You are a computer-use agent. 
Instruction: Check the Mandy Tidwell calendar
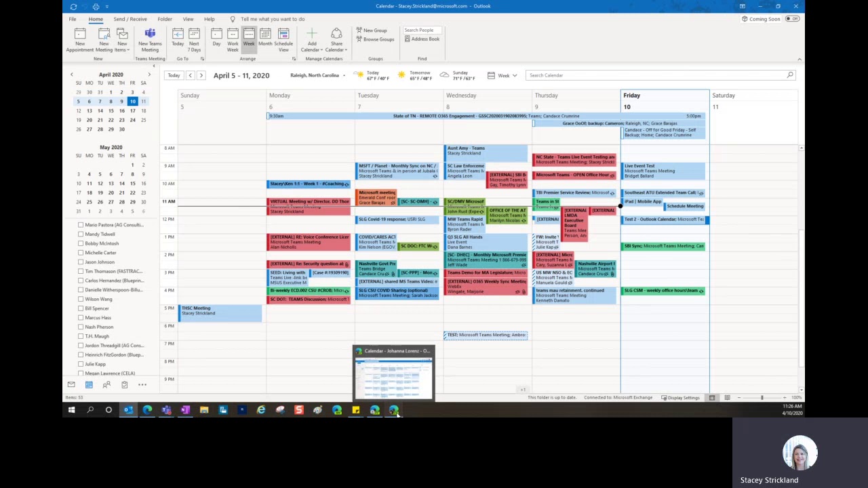tap(81, 234)
